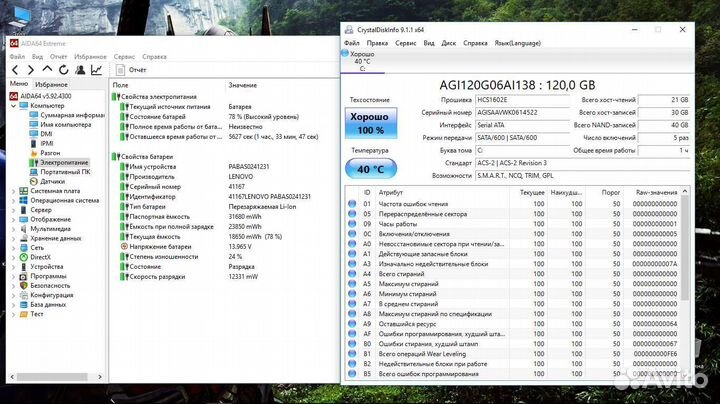
Task: Switch to AIDA64 Меню tab
Action: [x=19, y=84]
